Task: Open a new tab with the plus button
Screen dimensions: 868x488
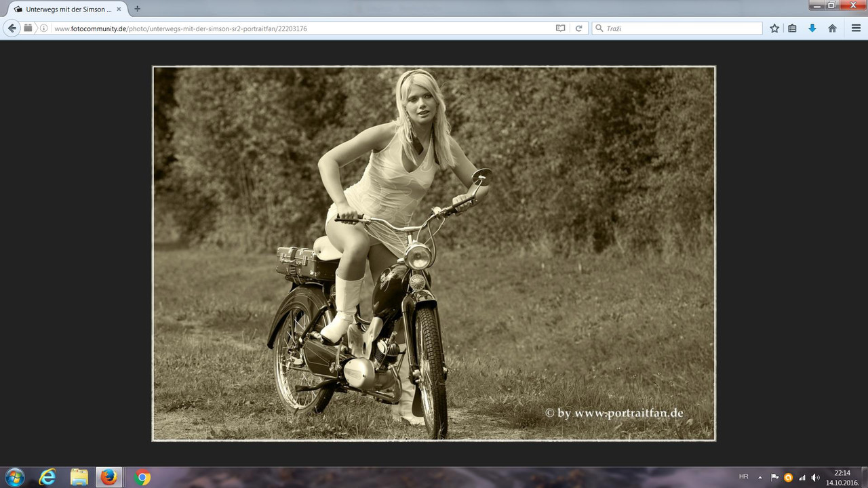Action: pyautogui.click(x=137, y=9)
